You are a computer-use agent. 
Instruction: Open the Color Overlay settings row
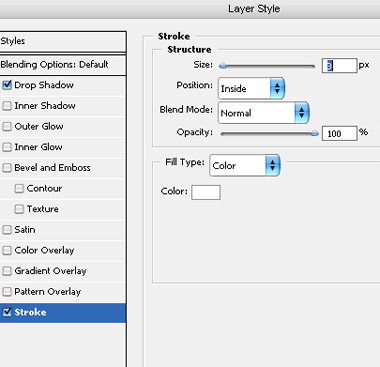[63, 250]
